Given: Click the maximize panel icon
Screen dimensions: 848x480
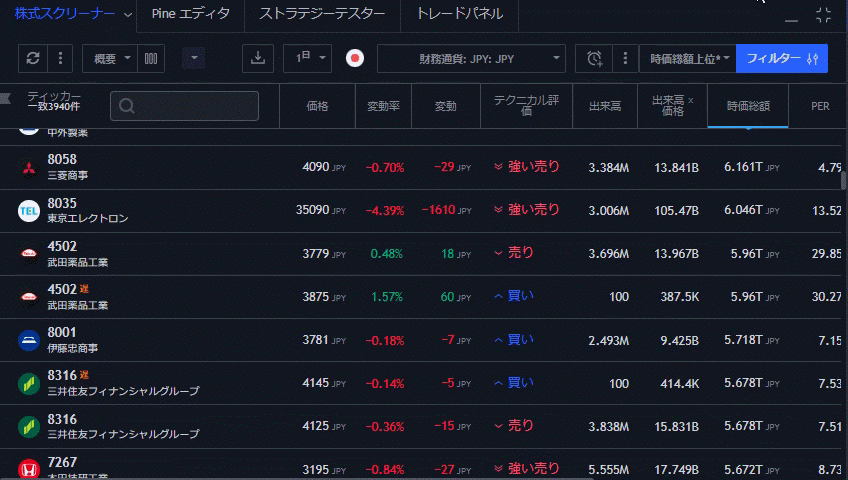Looking at the screenshot, I should pos(823,15).
